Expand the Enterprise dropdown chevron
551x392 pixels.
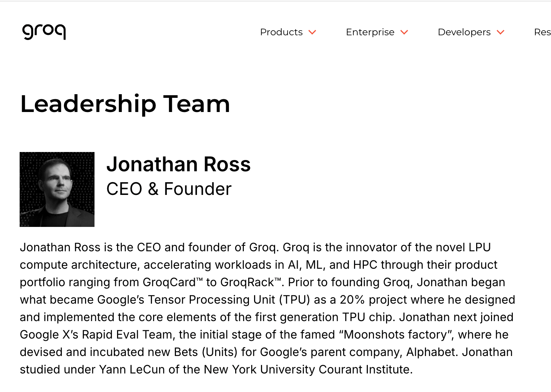[404, 32]
